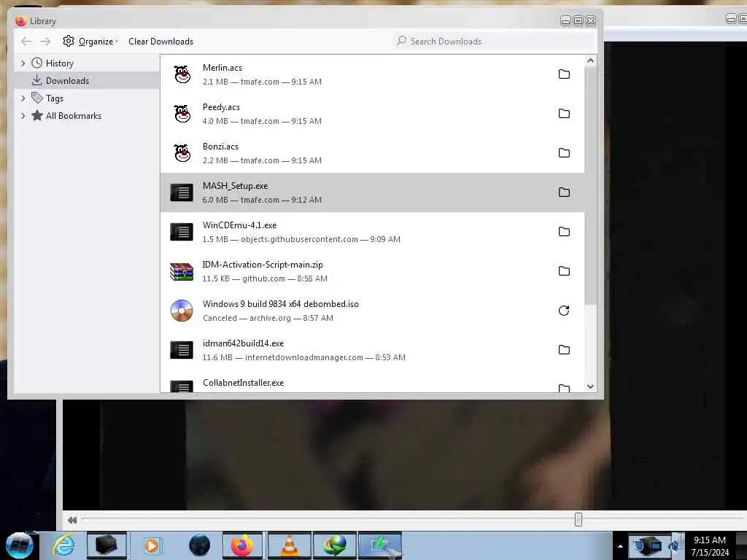Show Bonzi.acs in its folder
Image resolution: width=747 pixels, height=560 pixels.
tap(564, 153)
